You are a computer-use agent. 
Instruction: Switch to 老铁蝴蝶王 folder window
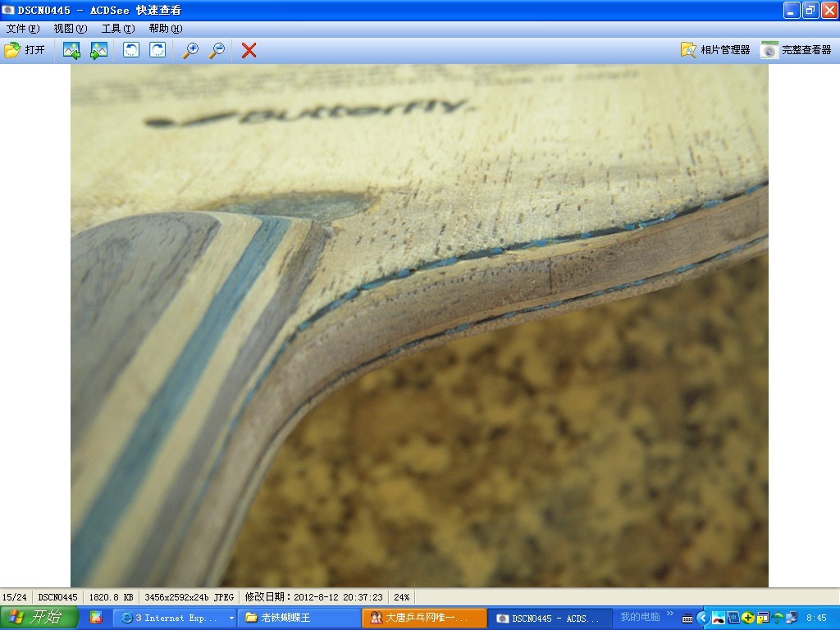click(x=298, y=618)
